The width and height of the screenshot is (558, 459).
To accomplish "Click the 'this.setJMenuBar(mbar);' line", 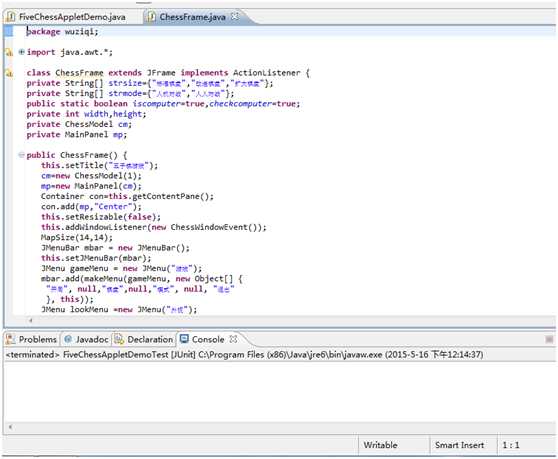I will tap(96, 258).
